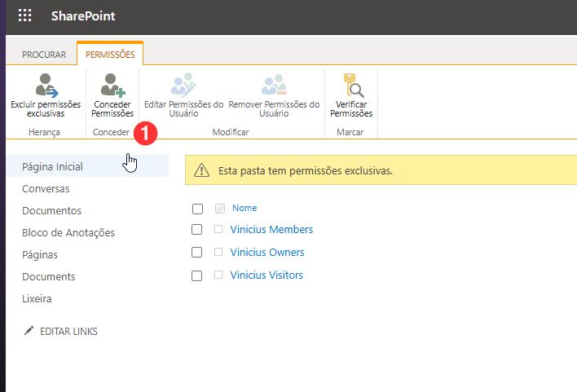Click the Conceder Permissões icon

pos(112,85)
